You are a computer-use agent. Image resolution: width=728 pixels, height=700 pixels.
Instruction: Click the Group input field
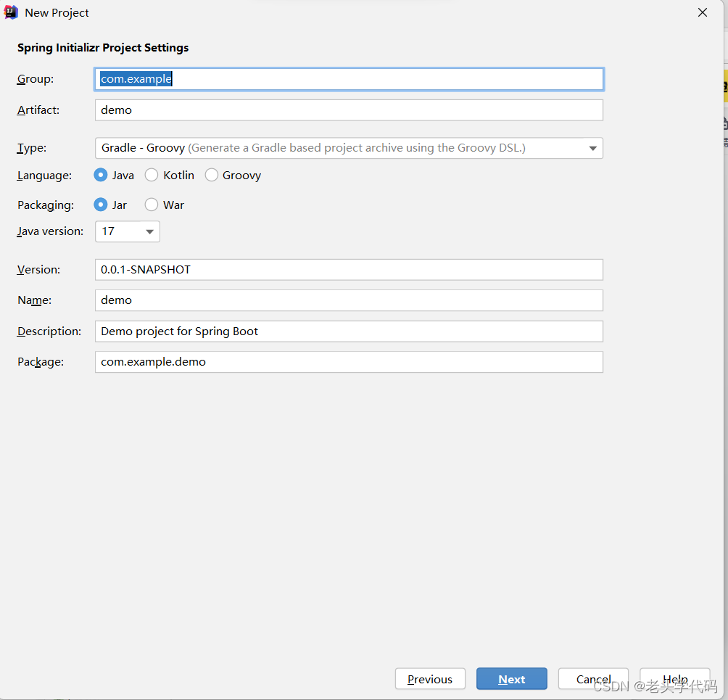[349, 79]
